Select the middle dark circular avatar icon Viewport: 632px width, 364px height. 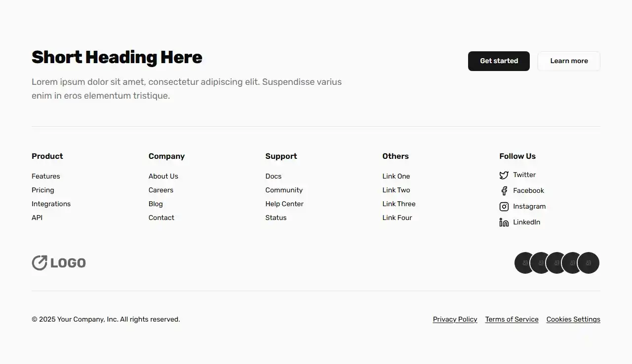[556, 263]
